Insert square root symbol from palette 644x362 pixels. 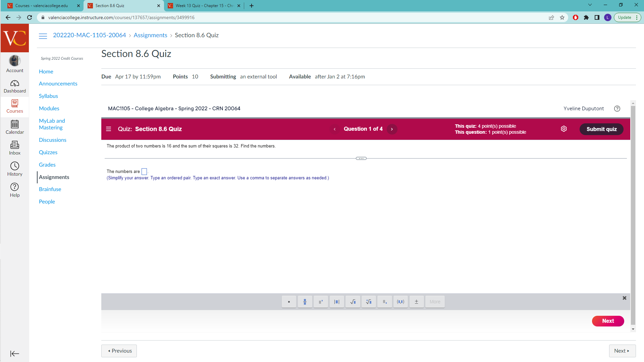coord(353,302)
